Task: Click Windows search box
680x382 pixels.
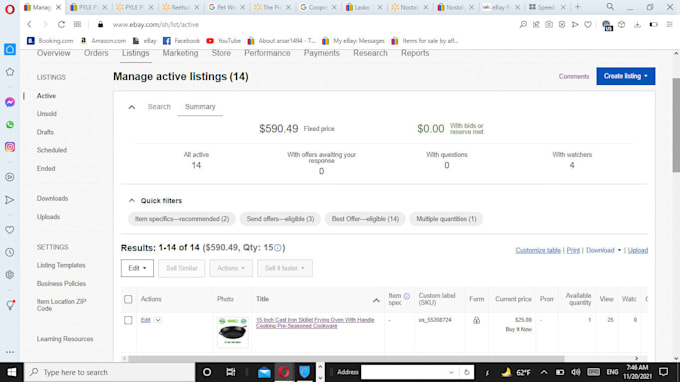Action: [109, 372]
